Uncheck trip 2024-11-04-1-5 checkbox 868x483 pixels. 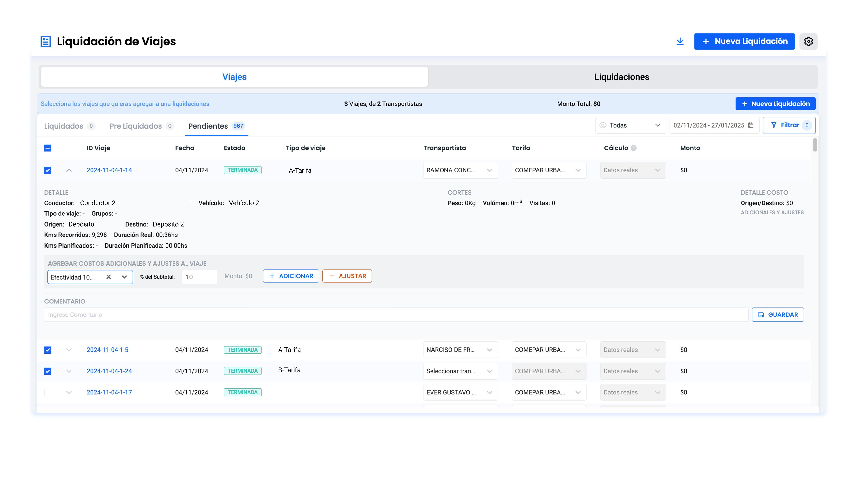point(48,350)
